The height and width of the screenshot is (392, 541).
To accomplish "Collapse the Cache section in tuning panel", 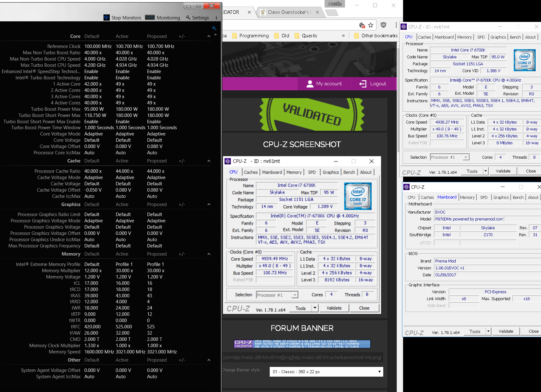I will [x=209, y=161].
